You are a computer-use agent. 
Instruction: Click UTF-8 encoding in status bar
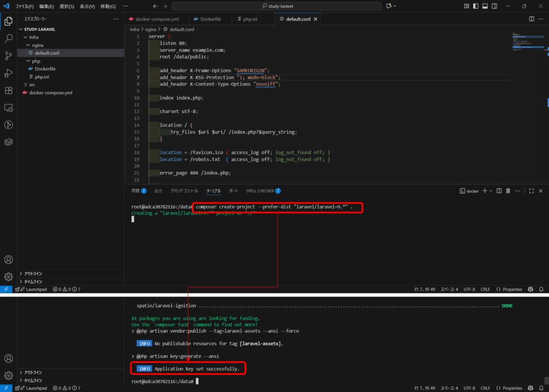[469, 289]
